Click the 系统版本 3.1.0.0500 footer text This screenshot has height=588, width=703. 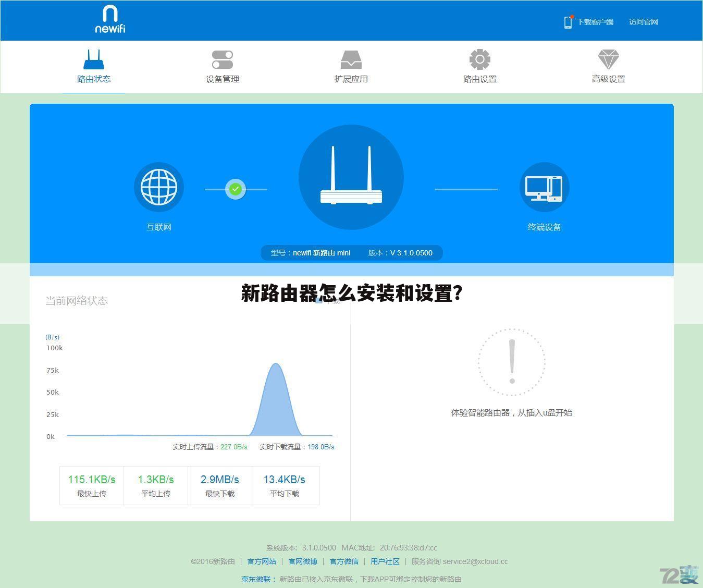click(x=301, y=548)
